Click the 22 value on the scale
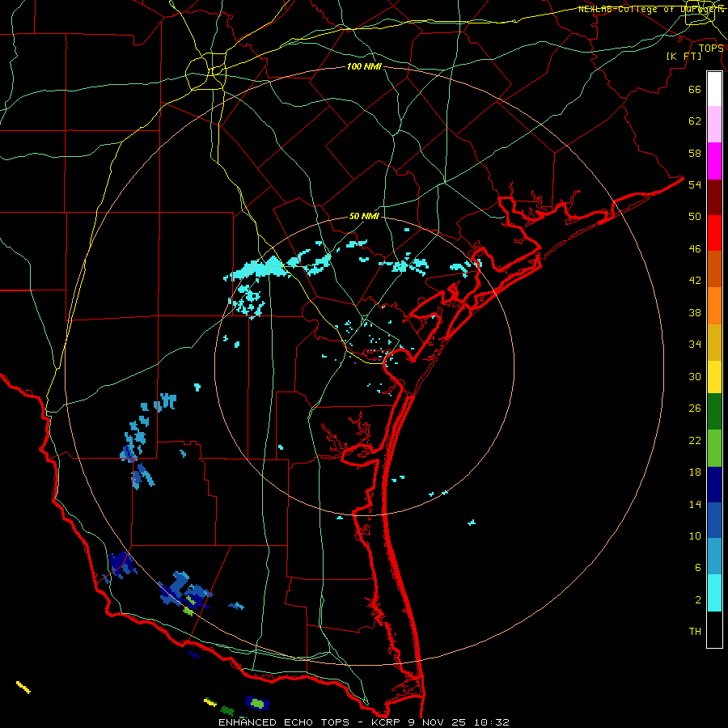The width and height of the screenshot is (728, 728). point(695,440)
